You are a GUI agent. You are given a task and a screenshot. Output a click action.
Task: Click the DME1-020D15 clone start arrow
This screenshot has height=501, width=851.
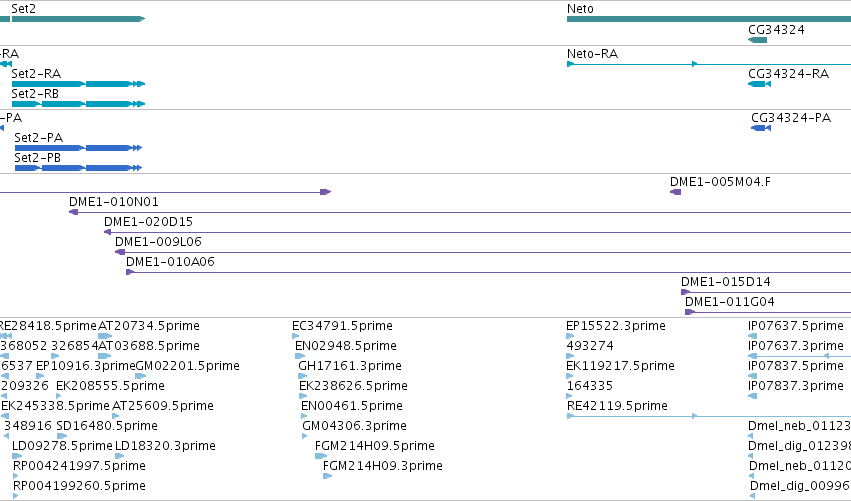(x=107, y=232)
